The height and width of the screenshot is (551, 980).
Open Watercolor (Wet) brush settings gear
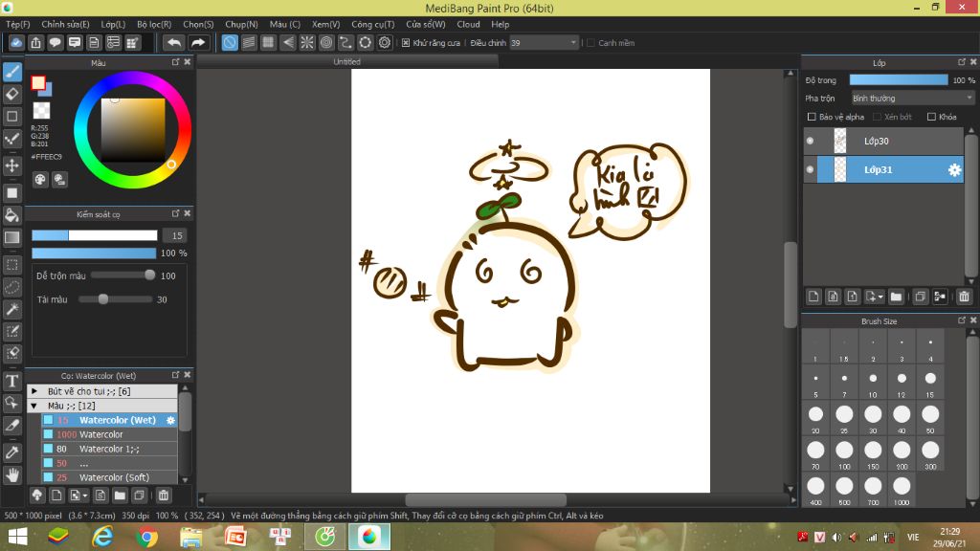pyautogui.click(x=170, y=421)
